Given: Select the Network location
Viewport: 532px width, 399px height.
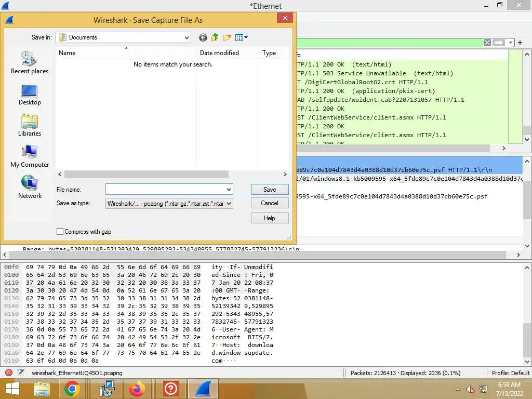Looking at the screenshot, I should (30, 187).
